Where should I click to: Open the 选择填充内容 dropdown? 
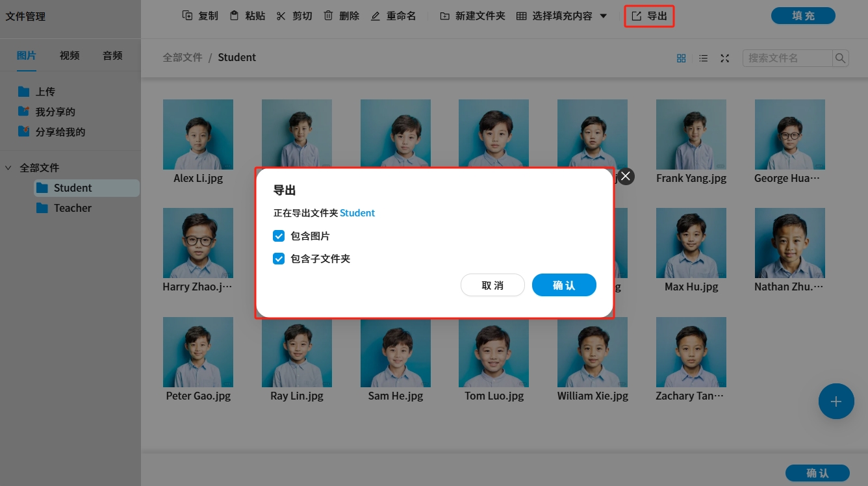[x=561, y=16]
